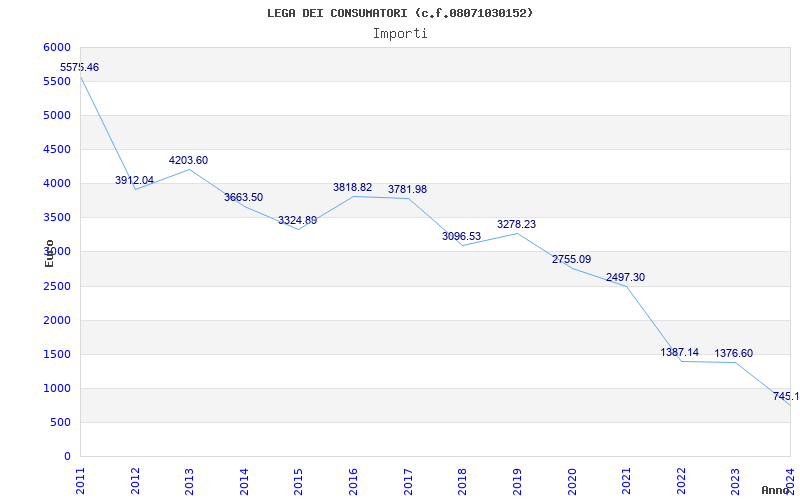Click the 2012 x-axis label
This screenshot has height=500, width=800.
coord(135,481)
